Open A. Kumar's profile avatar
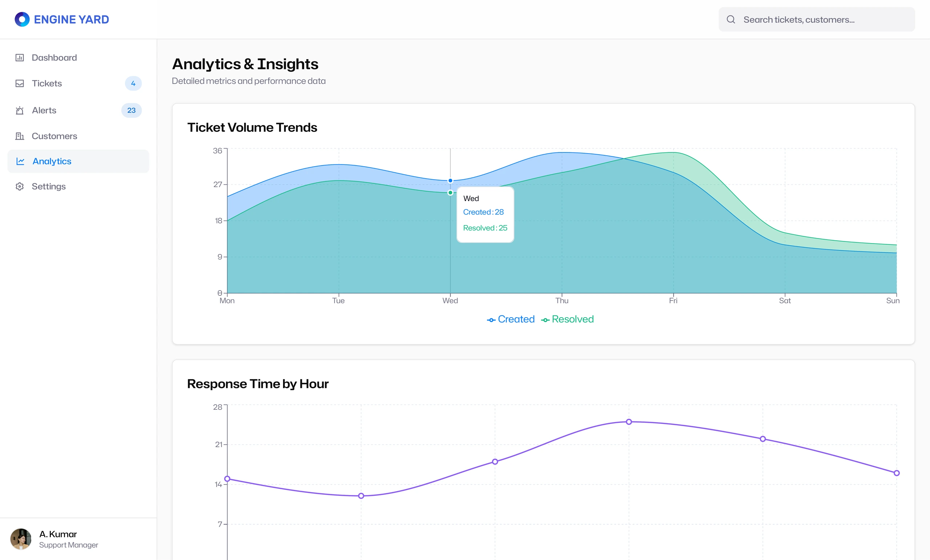930x560 pixels. [x=21, y=539]
